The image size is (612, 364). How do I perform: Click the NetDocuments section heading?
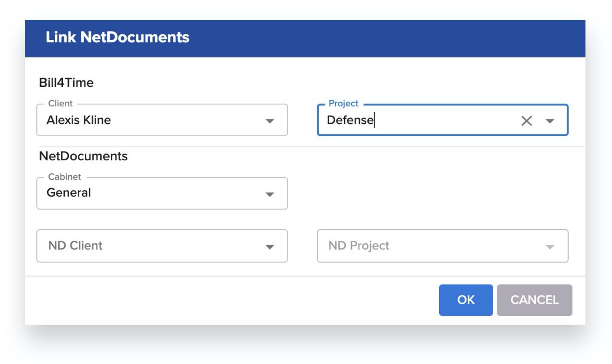point(83,156)
